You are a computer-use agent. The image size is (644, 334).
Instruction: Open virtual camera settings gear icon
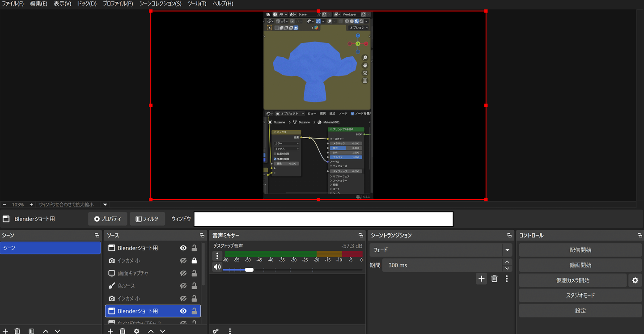click(x=635, y=280)
